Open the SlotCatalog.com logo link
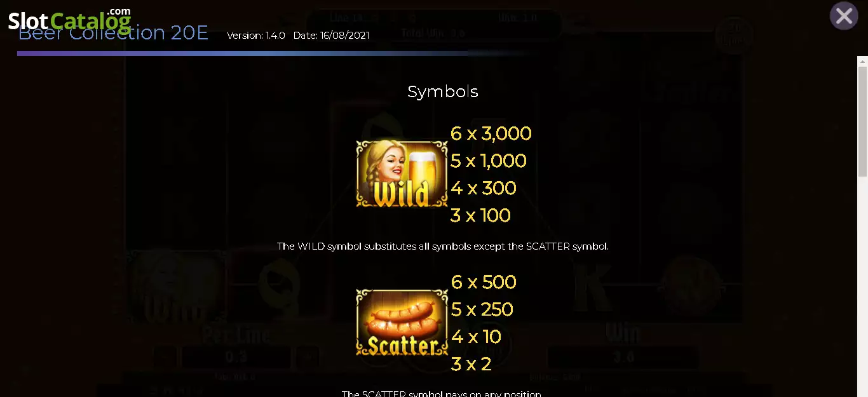 pos(69,20)
